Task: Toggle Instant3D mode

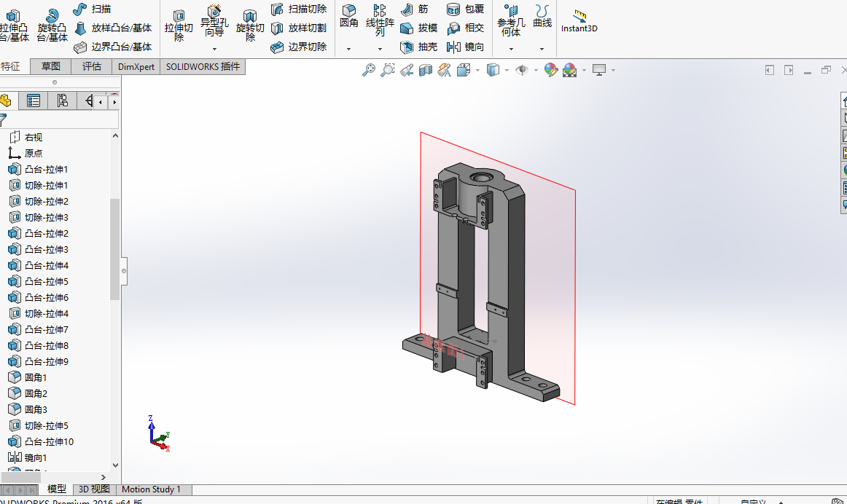Action: [x=579, y=21]
